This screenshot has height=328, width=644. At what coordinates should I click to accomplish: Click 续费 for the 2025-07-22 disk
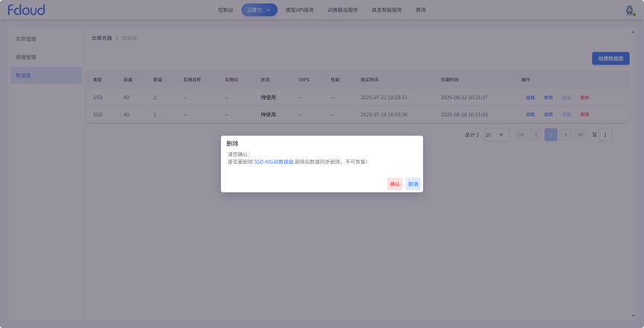(x=548, y=98)
